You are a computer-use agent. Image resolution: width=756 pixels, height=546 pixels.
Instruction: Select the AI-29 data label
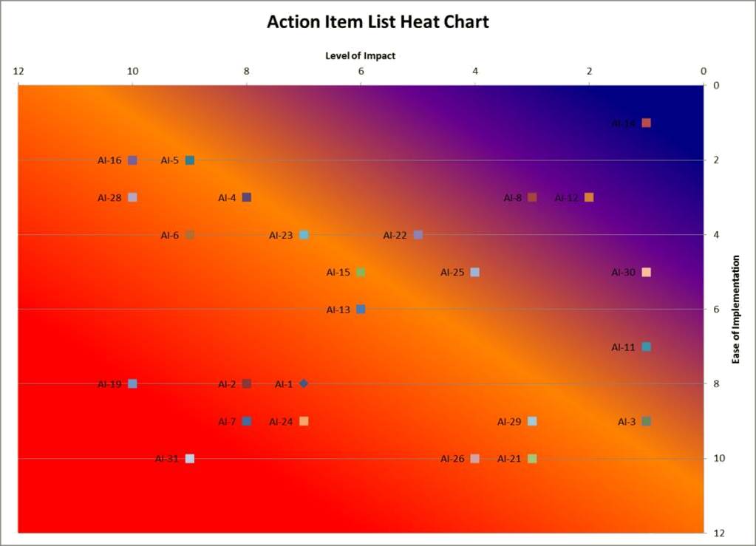[x=509, y=422]
